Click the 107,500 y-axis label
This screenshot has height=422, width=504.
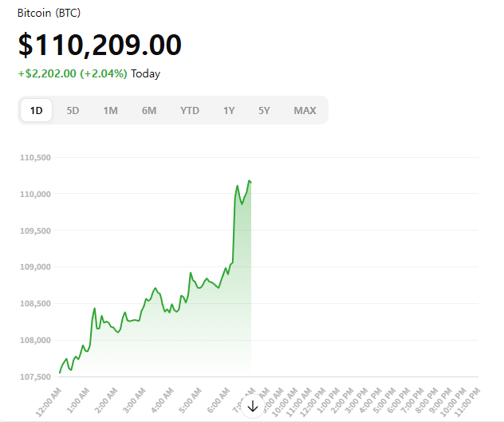coord(35,377)
